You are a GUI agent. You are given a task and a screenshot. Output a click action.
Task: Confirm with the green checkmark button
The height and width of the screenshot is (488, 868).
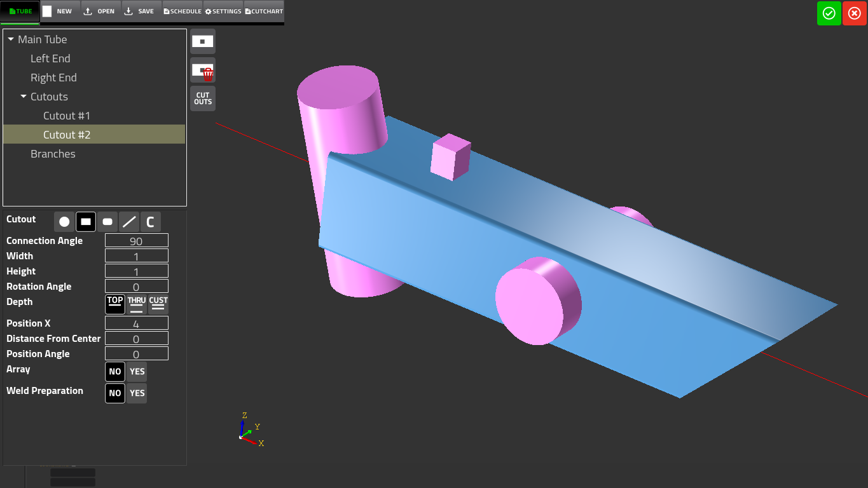(x=829, y=13)
